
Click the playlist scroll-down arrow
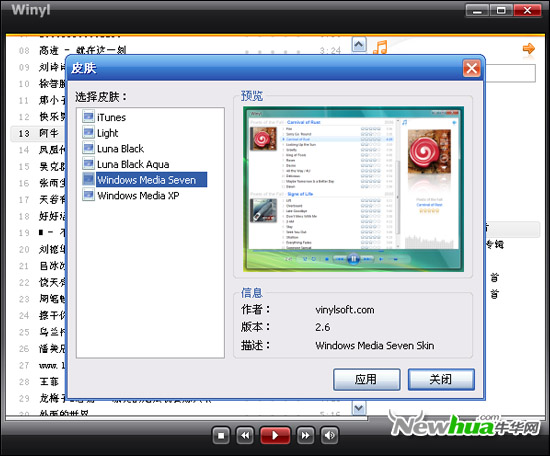tap(359, 408)
